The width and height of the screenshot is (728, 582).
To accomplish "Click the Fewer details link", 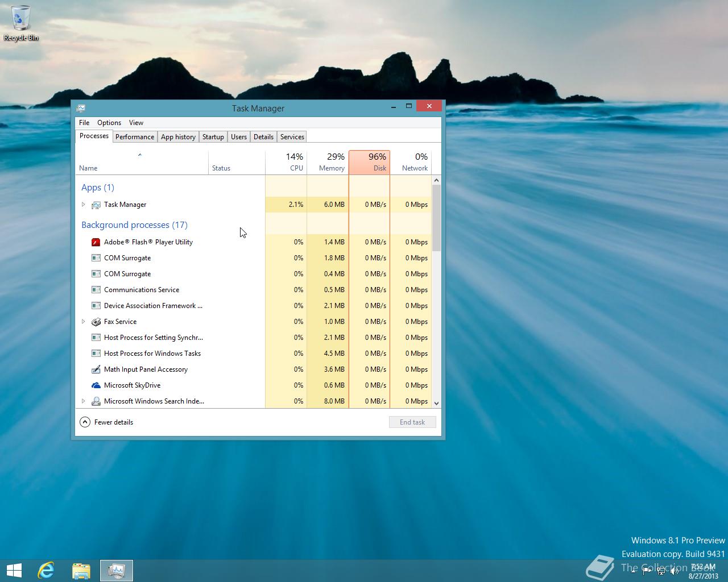I will (114, 422).
